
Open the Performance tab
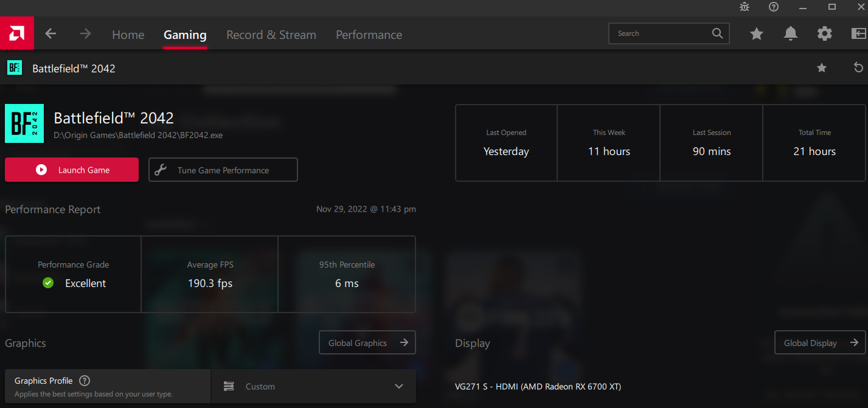[x=369, y=35]
